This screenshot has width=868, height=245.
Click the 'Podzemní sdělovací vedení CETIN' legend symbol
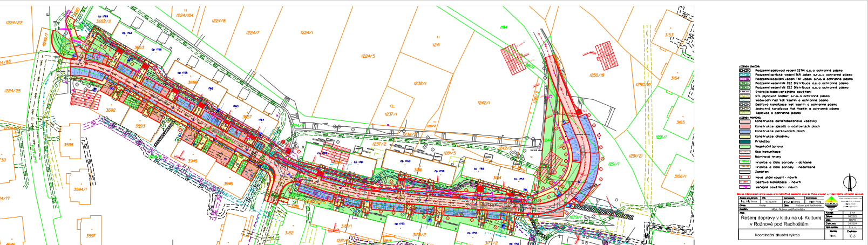744,70
